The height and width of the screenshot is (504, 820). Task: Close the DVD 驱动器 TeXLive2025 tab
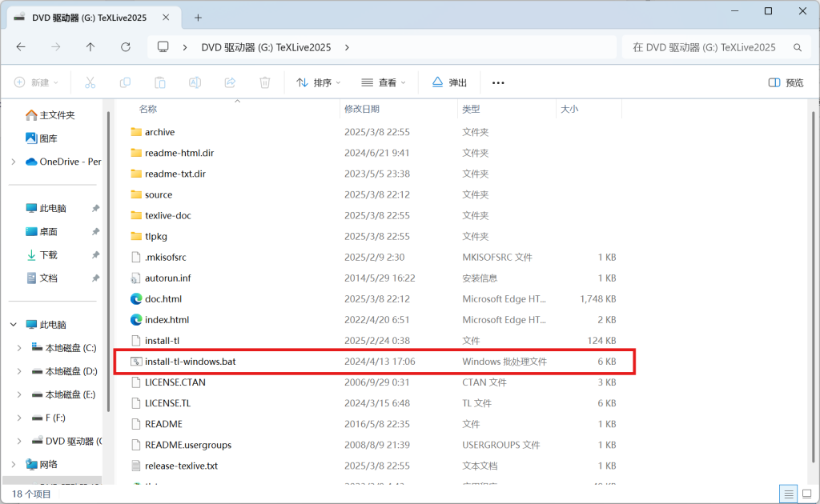click(x=166, y=18)
